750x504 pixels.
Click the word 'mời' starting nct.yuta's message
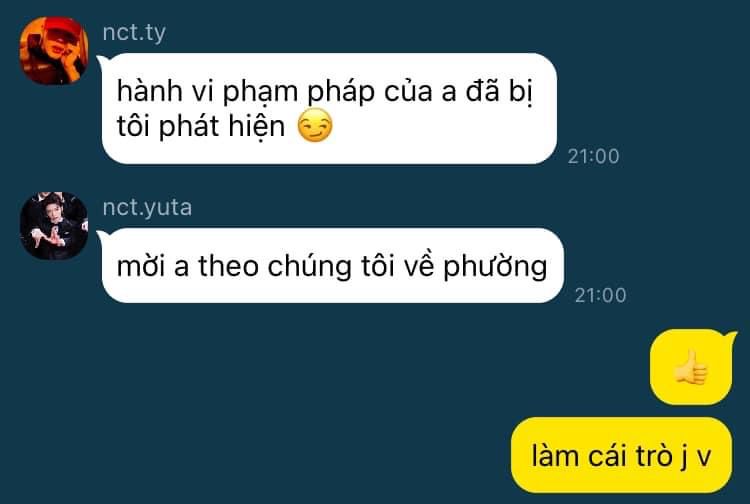(x=141, y=266)
